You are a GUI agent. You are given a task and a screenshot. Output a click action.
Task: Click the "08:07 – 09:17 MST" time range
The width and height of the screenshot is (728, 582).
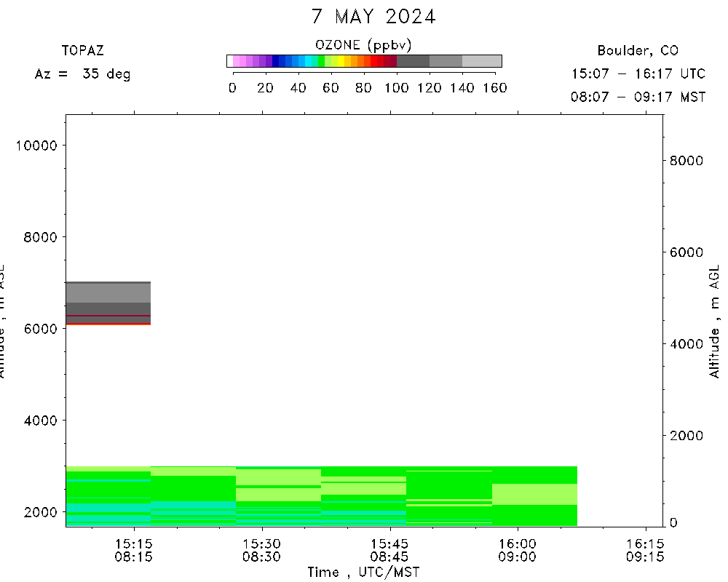click(x=638, y=97)
